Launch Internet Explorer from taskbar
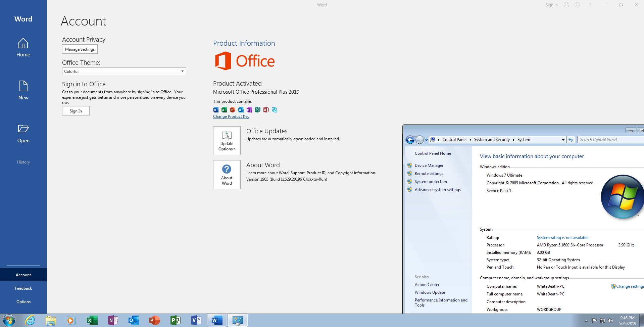Screen dimensions: 644x327 [30, 320]
